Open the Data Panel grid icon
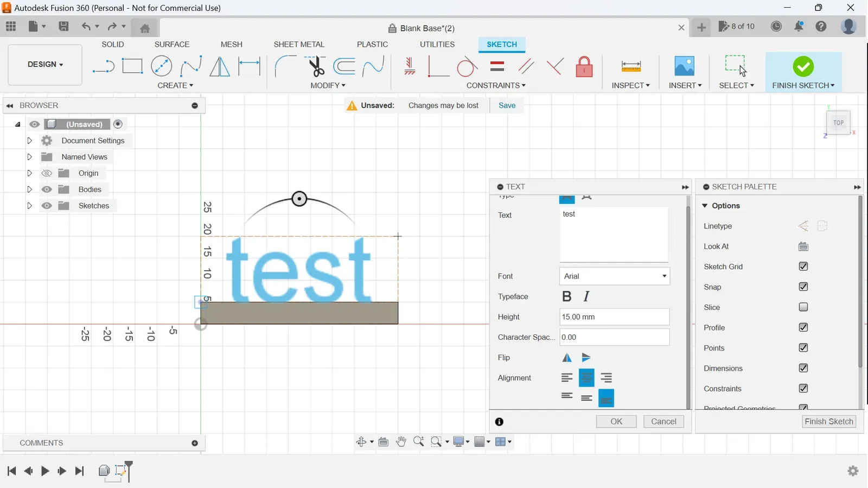The height and width of the screenshot is (488, 868). pos(11,27)
